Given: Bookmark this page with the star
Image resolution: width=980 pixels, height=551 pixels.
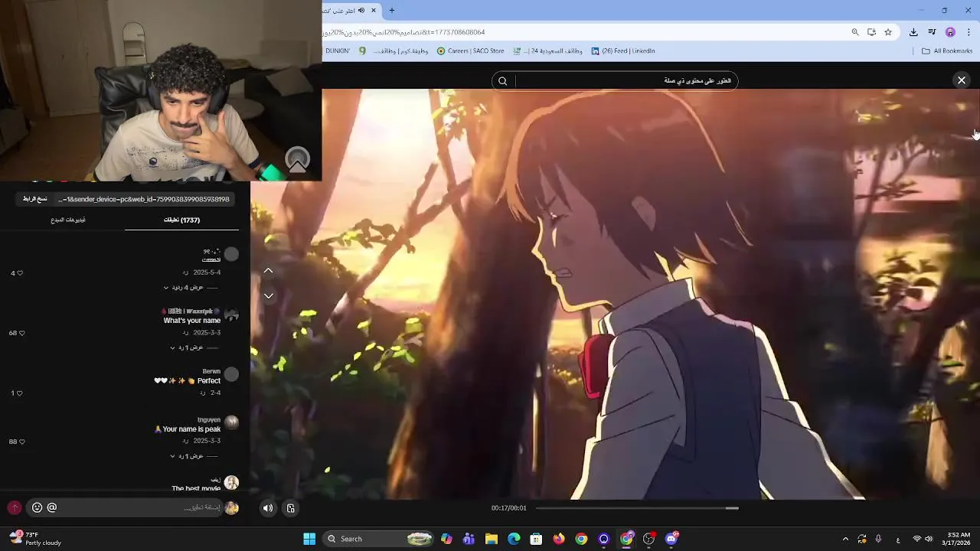Looking at the screenshot, I should (888, 32).
